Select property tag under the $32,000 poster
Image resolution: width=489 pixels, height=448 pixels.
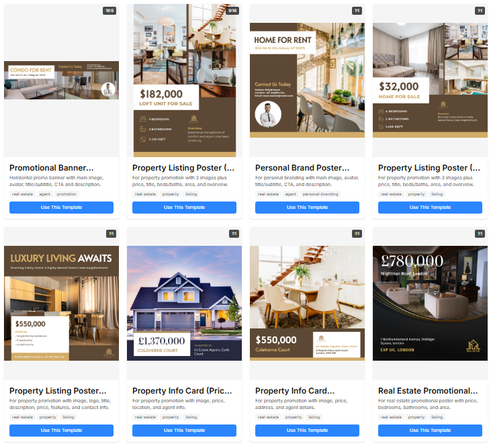click(x=416, y=194)
